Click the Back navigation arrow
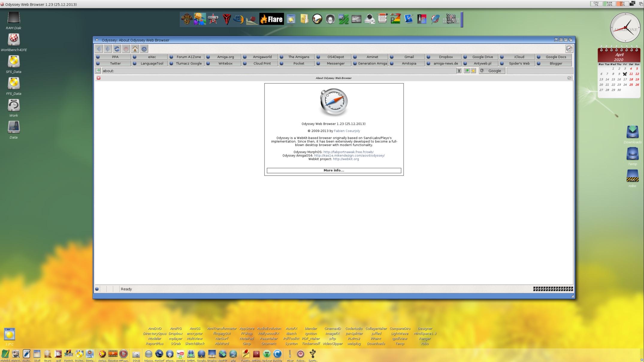This screenshot has height=362, width=644. (x=99, y=49)
